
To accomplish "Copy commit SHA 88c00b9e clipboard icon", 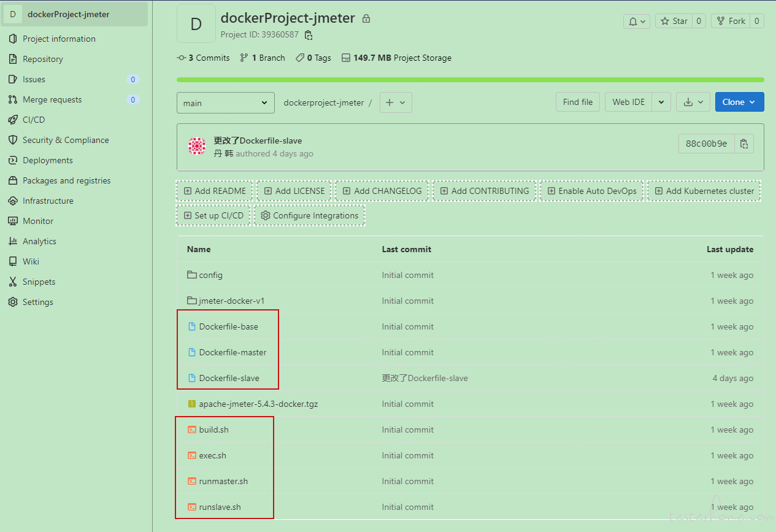I will point(744,144).
